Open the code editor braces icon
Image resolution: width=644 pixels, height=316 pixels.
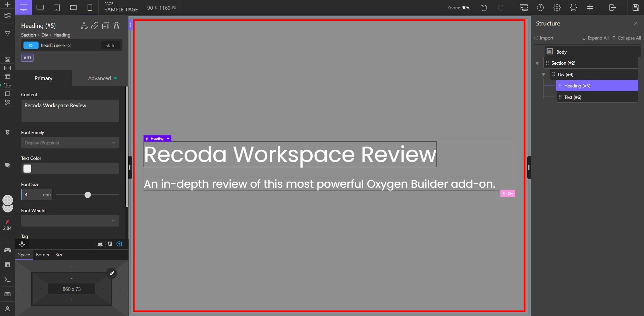(574, 7)
